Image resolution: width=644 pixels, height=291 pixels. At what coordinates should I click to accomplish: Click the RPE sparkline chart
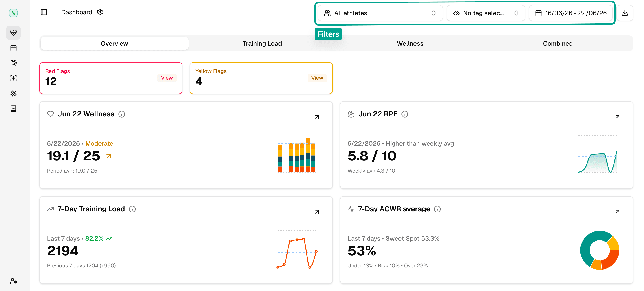(597, 154)
